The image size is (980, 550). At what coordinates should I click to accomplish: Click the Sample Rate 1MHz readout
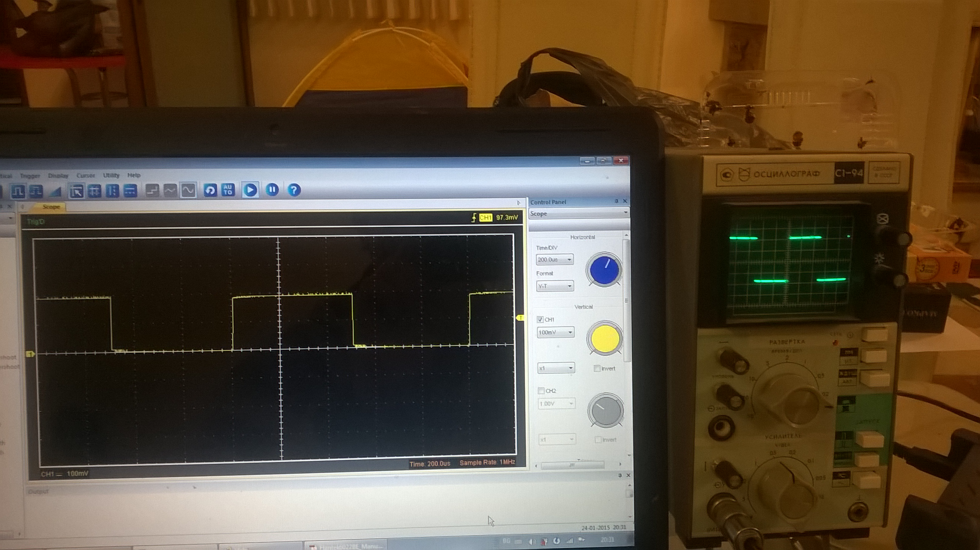pos(487,463)
